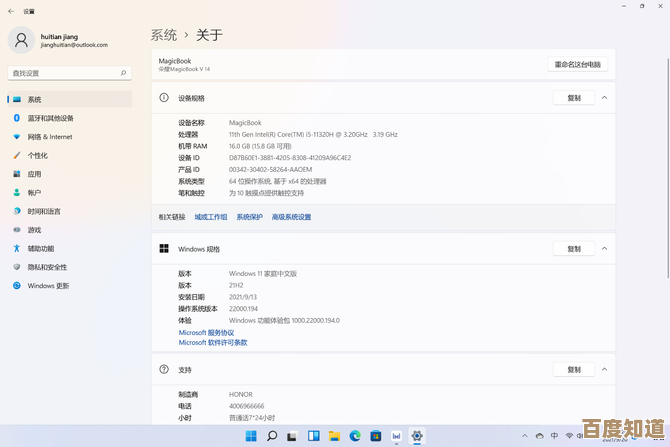Click 重命名这台电脑 button
The image size is (670, 447).
click(578, 64)
